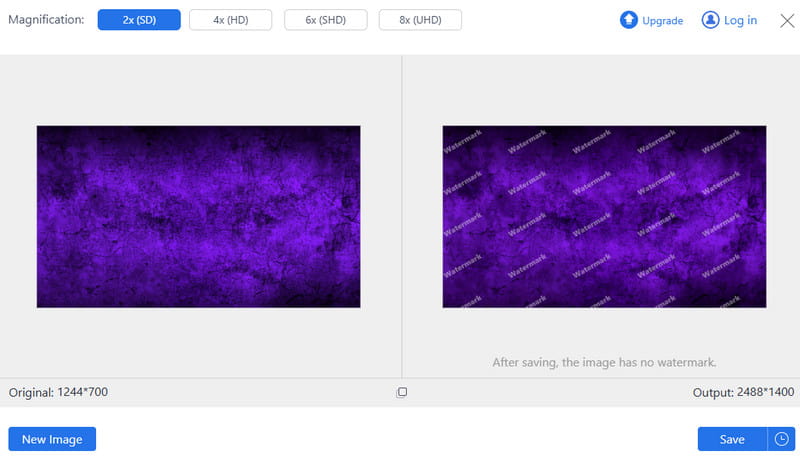Viewport: 800px width, 467px height.
Task: Open the Log in link
Action: [740, 20]
